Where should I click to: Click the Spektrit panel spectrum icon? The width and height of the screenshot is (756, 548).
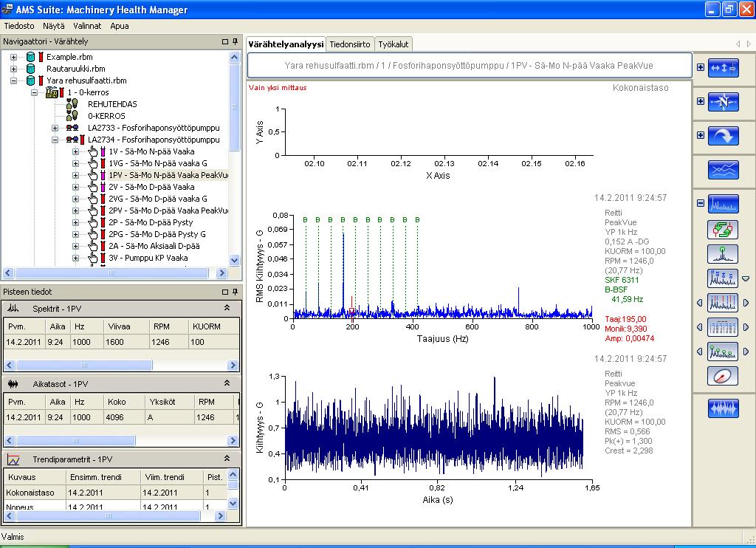tap(13, 309)
